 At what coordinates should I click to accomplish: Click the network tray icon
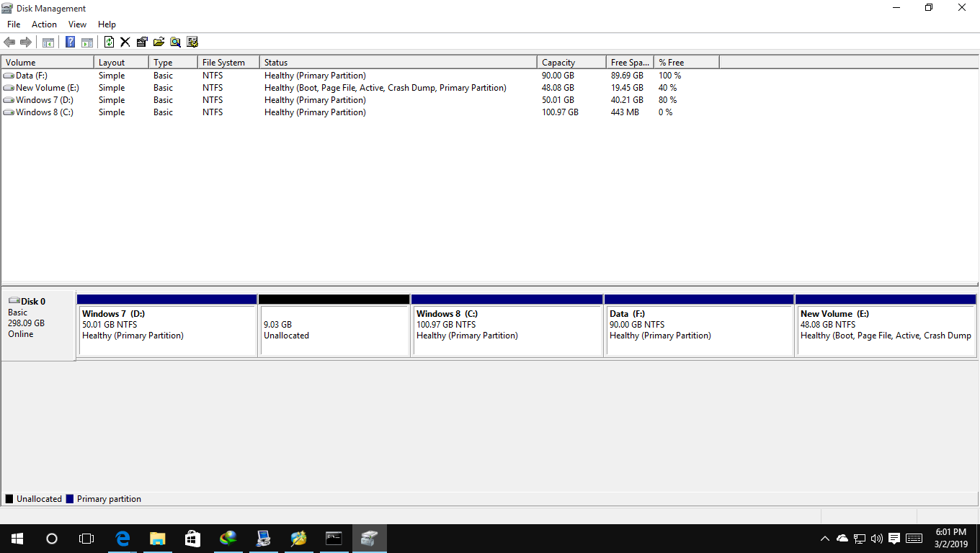[x=860, y=539]
